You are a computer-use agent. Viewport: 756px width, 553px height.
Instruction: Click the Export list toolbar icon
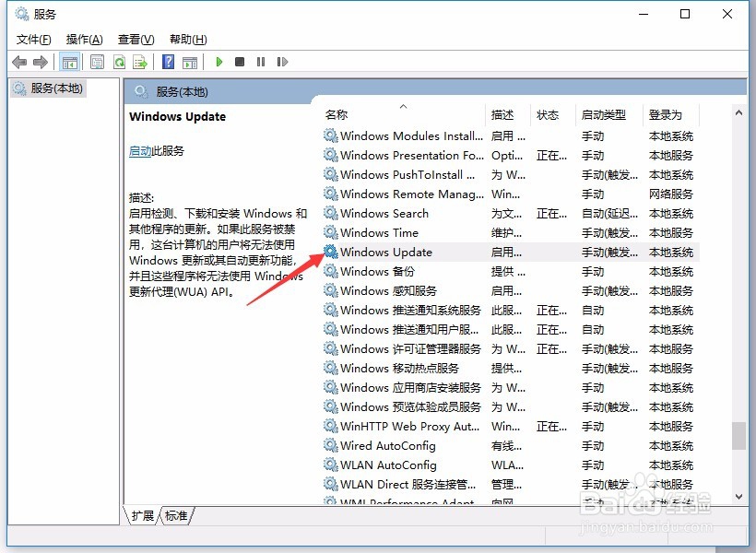pos(140,62)
